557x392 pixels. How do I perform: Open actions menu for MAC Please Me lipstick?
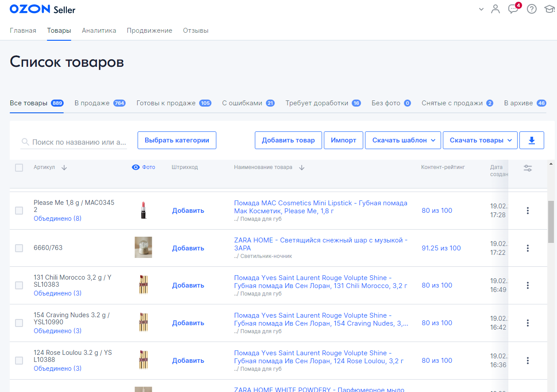(528, 211)
